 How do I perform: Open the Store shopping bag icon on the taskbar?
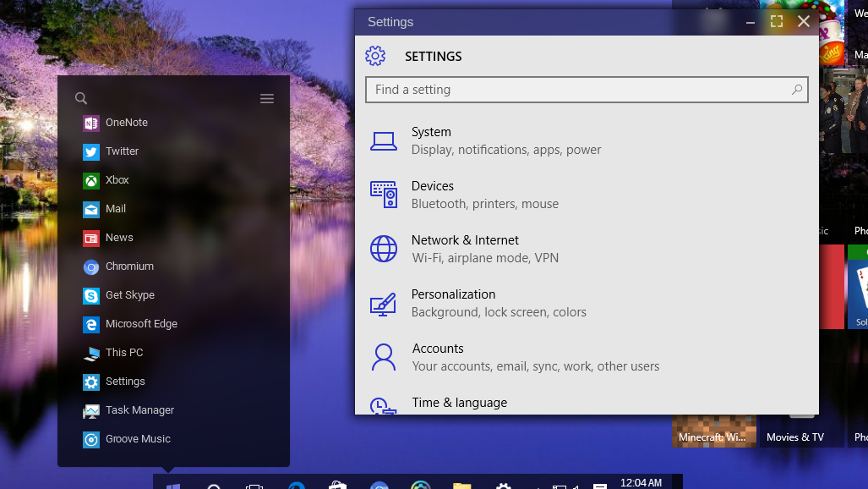pyautogui.click(x=338, y=486)
